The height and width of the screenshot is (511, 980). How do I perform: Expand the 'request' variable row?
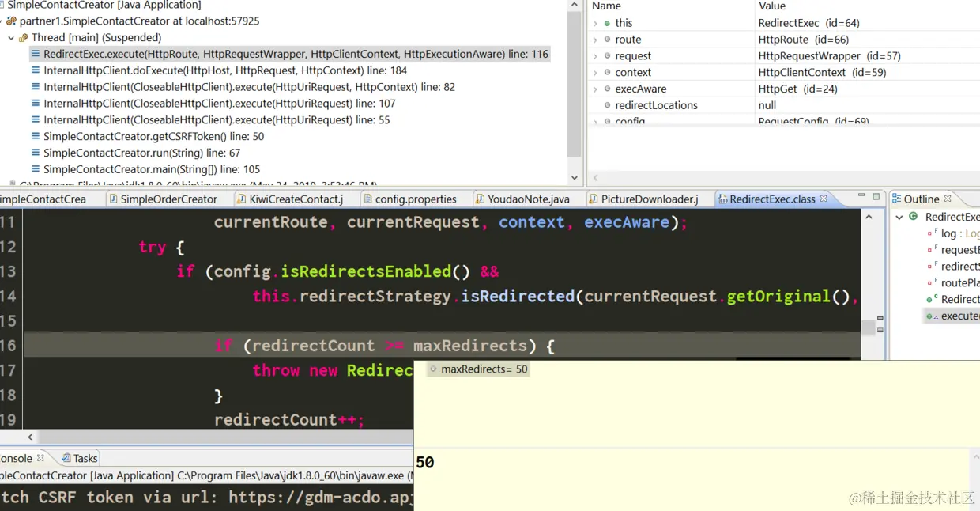[x=595, y=56]
